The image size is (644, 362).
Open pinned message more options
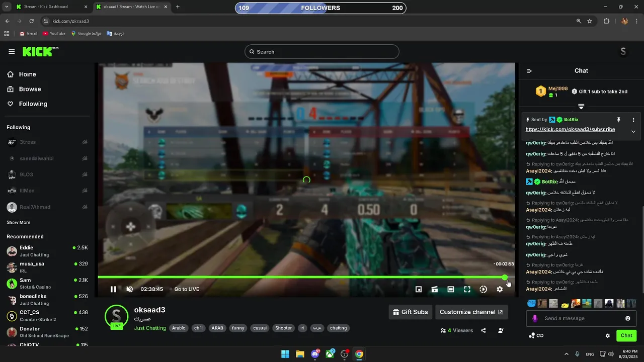point(633,120)
